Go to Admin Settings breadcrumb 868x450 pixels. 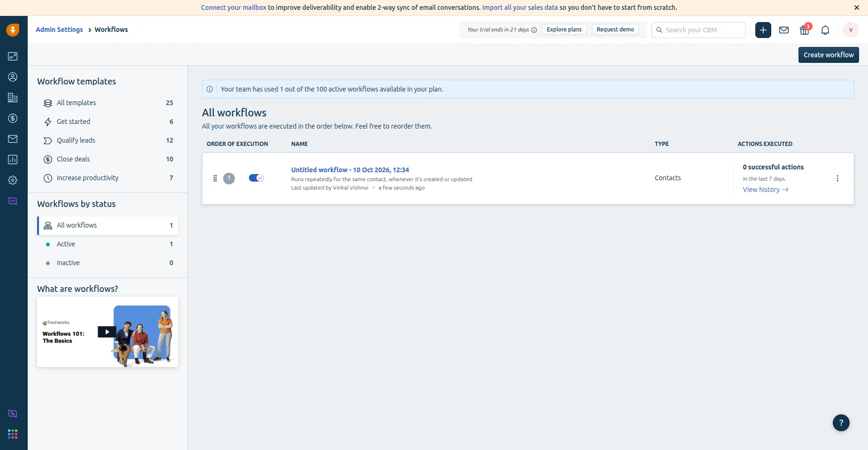click(x=59, y=30)
